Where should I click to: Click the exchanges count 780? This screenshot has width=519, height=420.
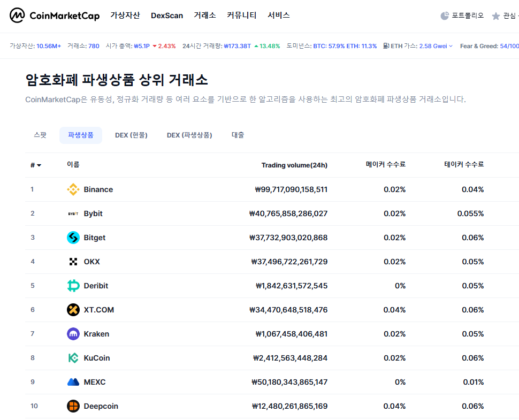pos(94,46)
